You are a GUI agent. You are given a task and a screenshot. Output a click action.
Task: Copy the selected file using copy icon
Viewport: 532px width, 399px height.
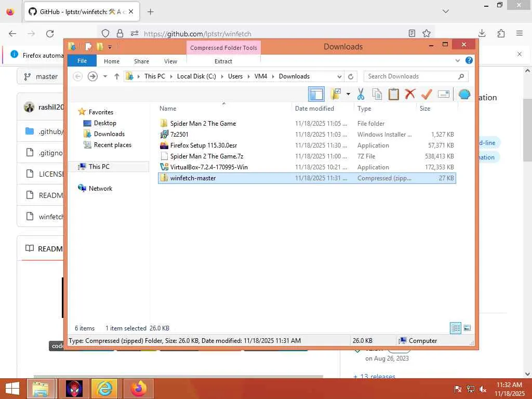click(377, 94)
